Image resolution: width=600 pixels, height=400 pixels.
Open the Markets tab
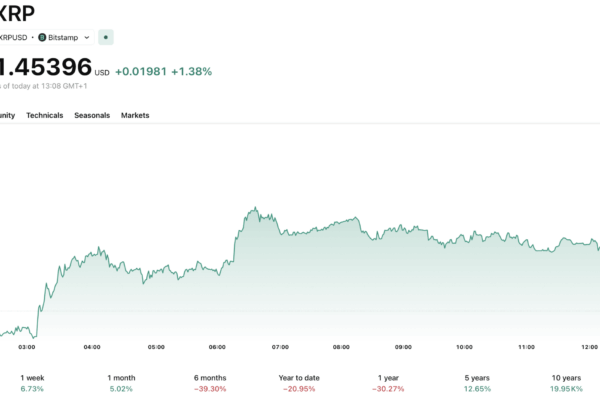point(135,116)
